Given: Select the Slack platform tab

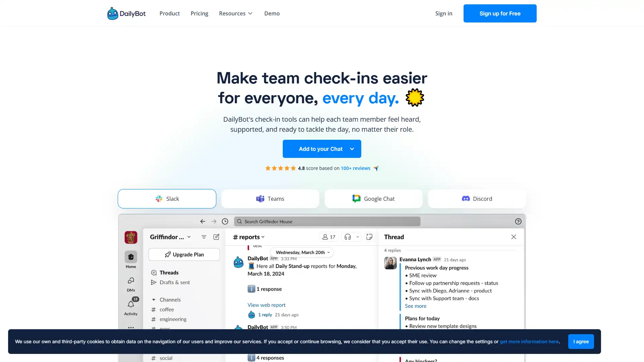Looking at the screenshot, I should (x=167, y=198).
